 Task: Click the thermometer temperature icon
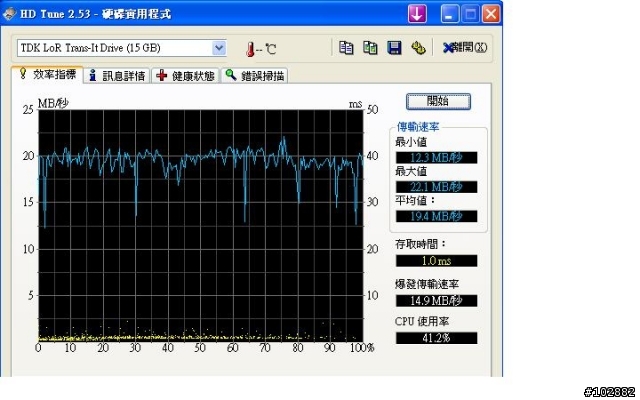coord(250,49)
